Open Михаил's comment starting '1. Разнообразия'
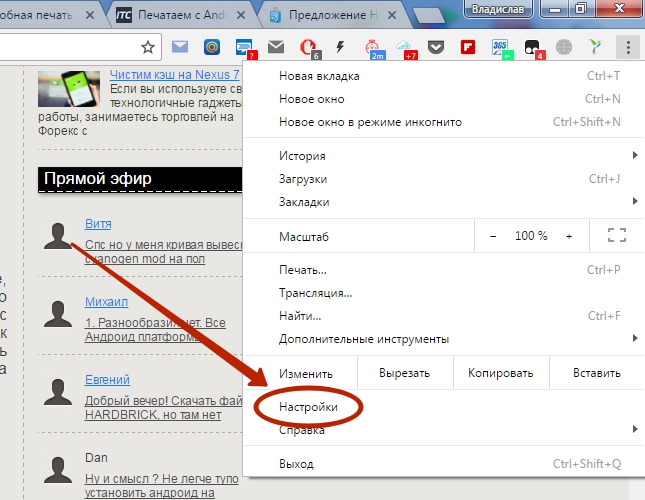The height and width of the screenshot is (500, 645). click(x=155, y=329)
